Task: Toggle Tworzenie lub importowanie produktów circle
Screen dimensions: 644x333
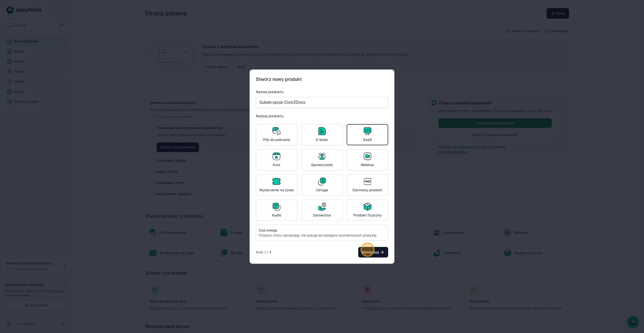Action: [x=152, y=128]
